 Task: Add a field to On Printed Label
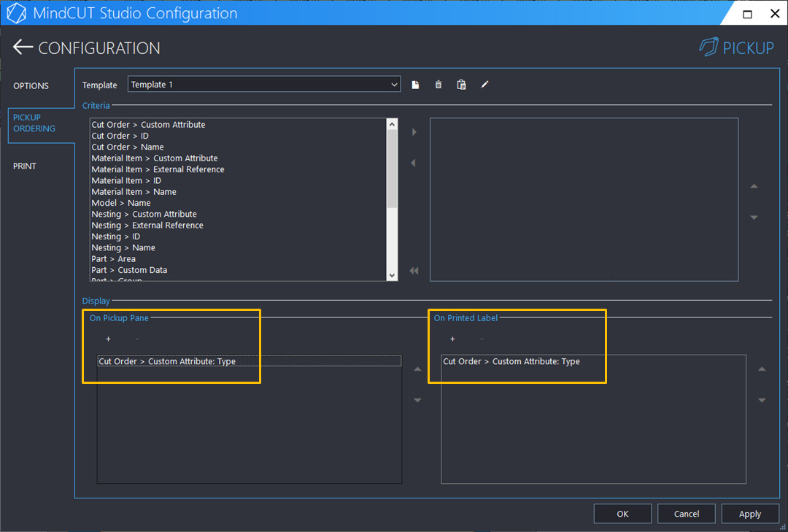[452, 339]
